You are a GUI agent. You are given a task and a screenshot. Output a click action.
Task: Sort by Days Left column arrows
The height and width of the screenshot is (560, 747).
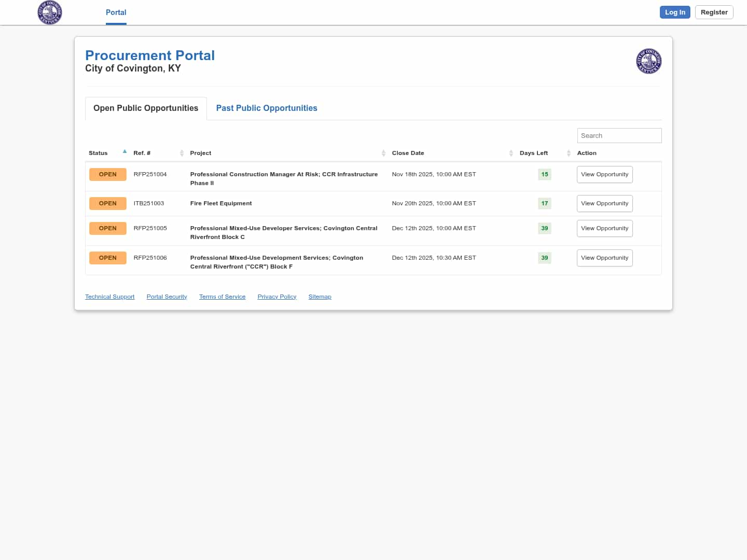click(569, 153)
